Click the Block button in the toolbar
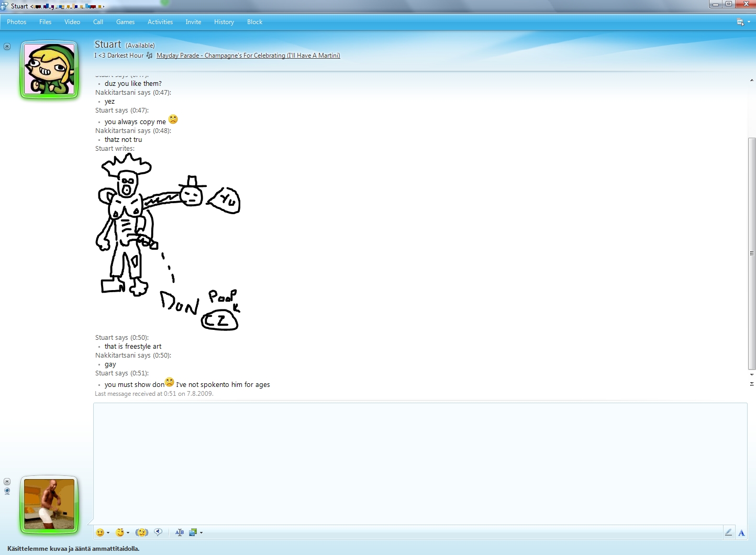This screenshot has width=756, height=555. 254,22
